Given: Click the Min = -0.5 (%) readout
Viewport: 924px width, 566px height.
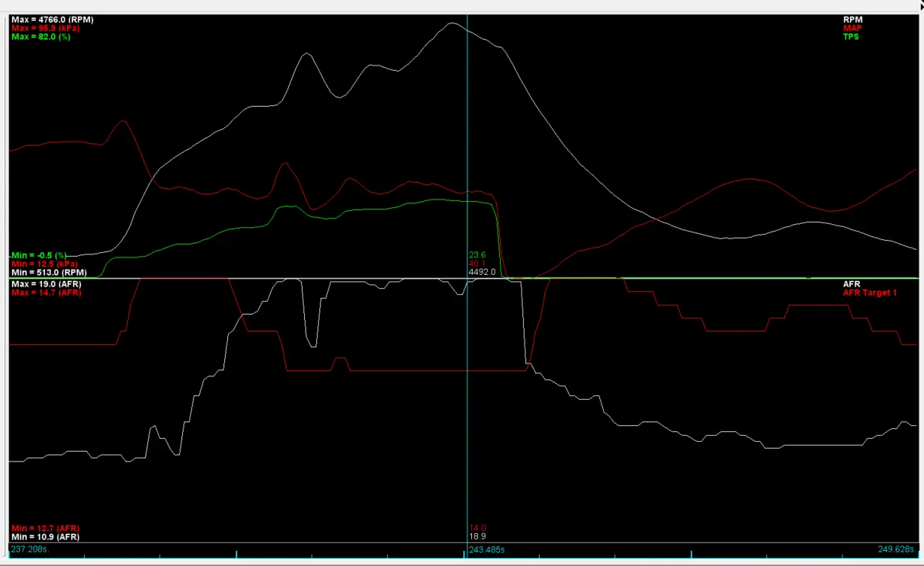Looking at the screenshot, I should click(39, 255).
